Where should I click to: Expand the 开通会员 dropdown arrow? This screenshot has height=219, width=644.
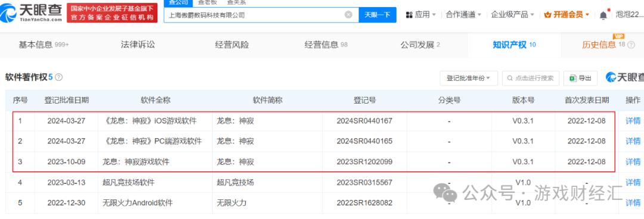587,15
